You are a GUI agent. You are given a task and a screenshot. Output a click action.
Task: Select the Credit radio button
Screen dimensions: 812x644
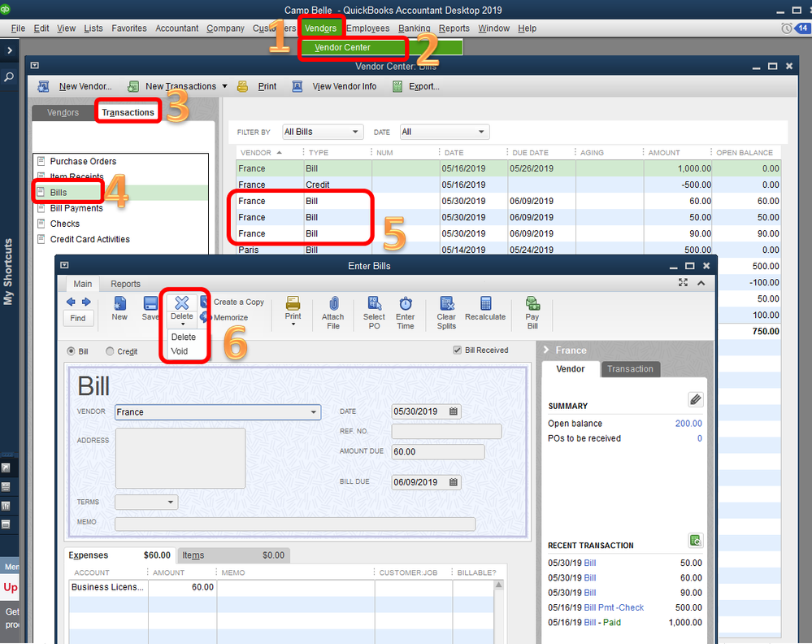[x=110, y=351]
